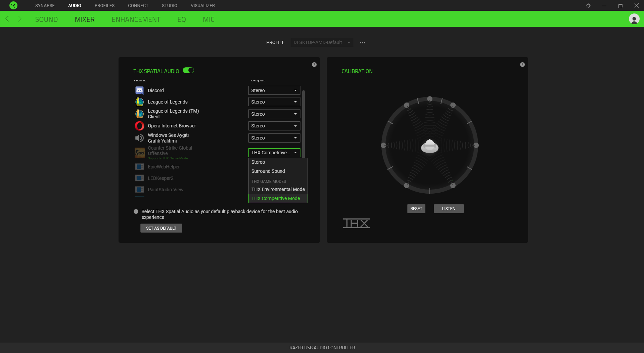644x353 pixels.
Task: Click the Windows Ses Aygıtı speaker icon
Action: coord(139,138)
